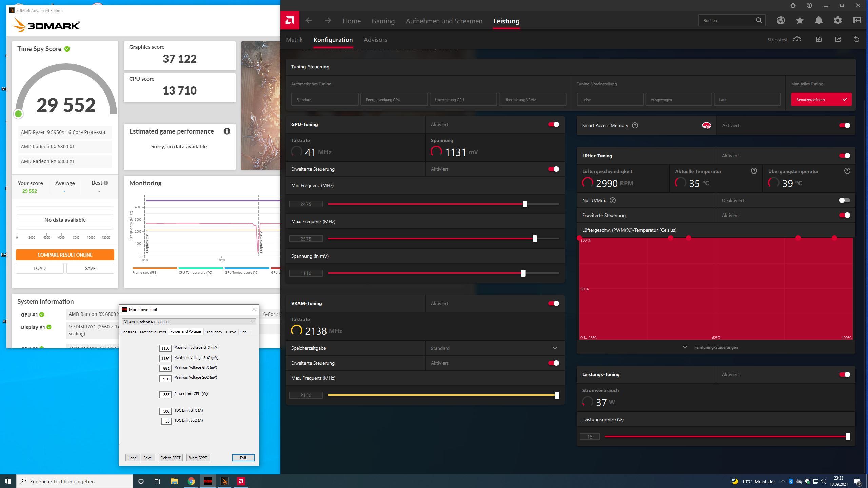Click the bug report icon

tap(793, 5)
